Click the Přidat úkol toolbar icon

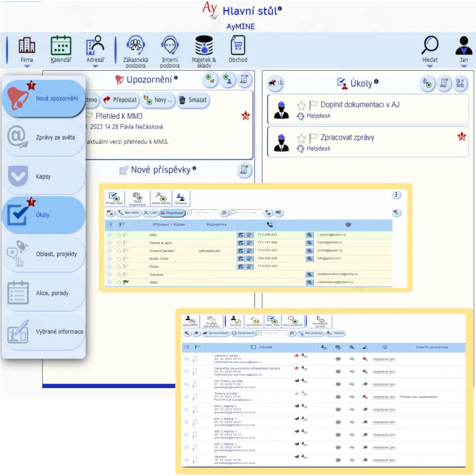(x=113, y=198)
